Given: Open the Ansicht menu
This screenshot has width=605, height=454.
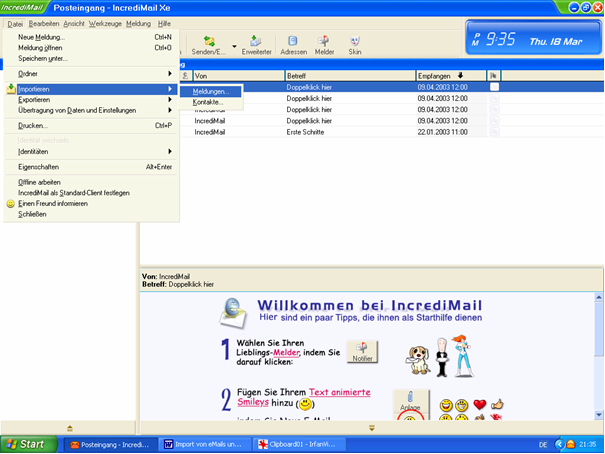Looking at the screenshot, I should point(74,24).
